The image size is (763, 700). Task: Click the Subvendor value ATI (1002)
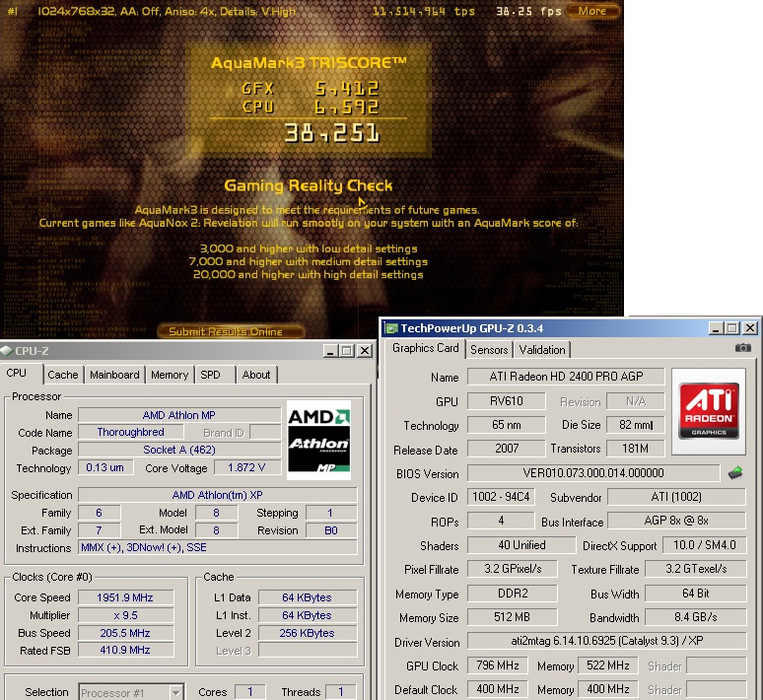click(x=676, y=497)
